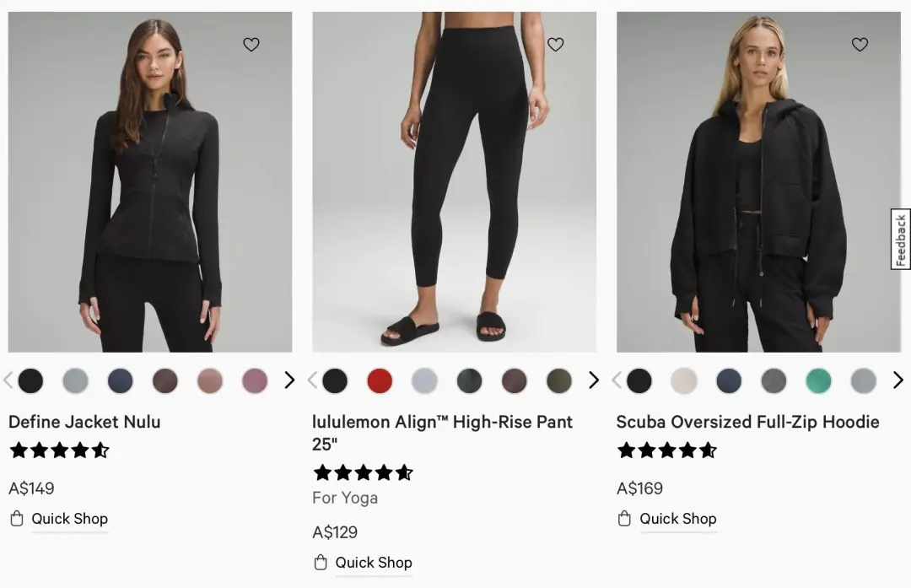Click bag icon under Scuba Hoodie price

[x=624, y=519]
